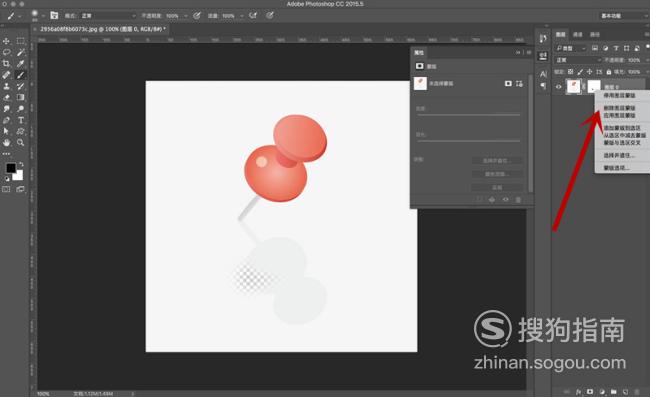The image size is (650, 397).
Task: Open the layer blend mode dropdown
Action: (578, 60)
